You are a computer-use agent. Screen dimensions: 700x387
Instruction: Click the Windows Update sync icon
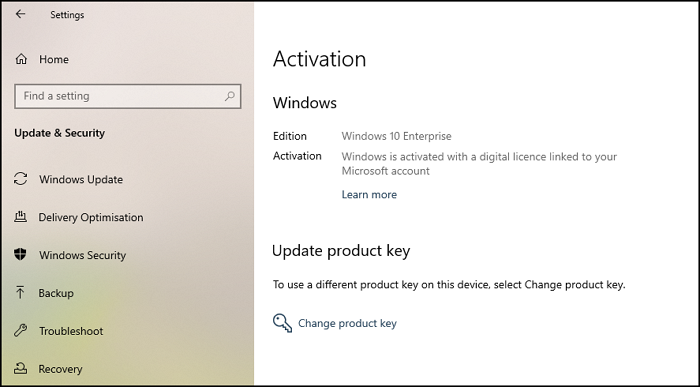pyautogui.click(x=21, y=179)
